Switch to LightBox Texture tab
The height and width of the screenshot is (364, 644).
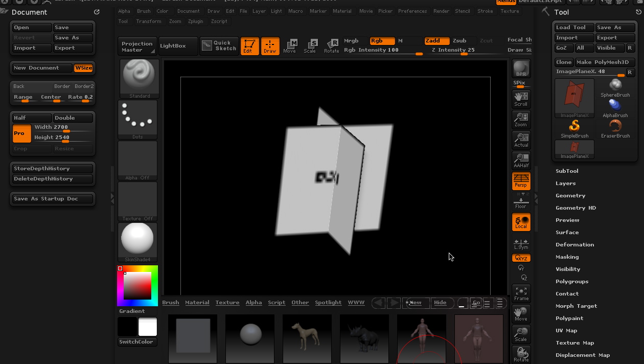(227, 303)
